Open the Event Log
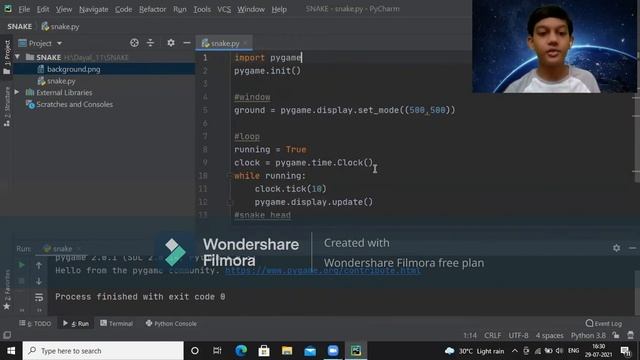This screenshot has width=640, height=360. click(604, 323)
